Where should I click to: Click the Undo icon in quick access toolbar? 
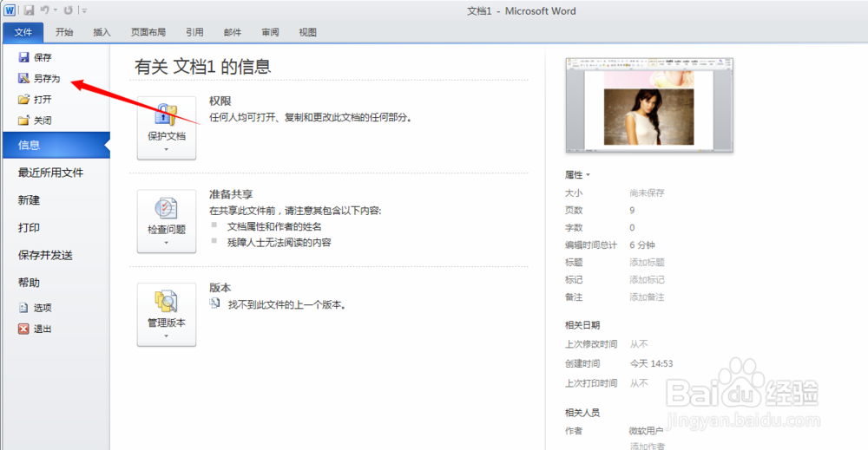45,10
